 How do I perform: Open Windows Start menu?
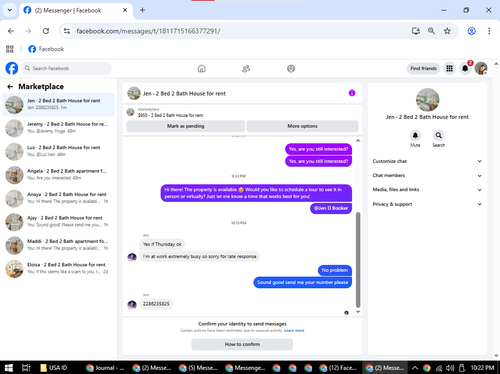coord(9,368)
